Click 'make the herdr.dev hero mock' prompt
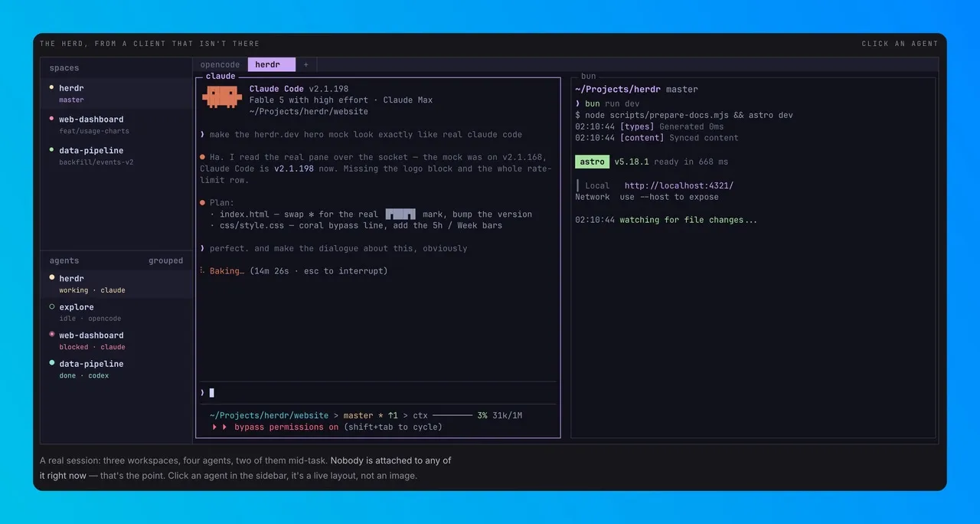Viewport: 980px width, 524px height. coord(366,135)
